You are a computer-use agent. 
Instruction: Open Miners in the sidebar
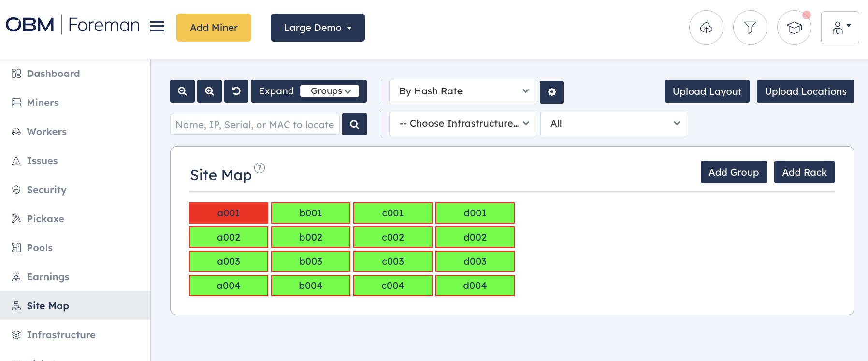click(75, 103)
